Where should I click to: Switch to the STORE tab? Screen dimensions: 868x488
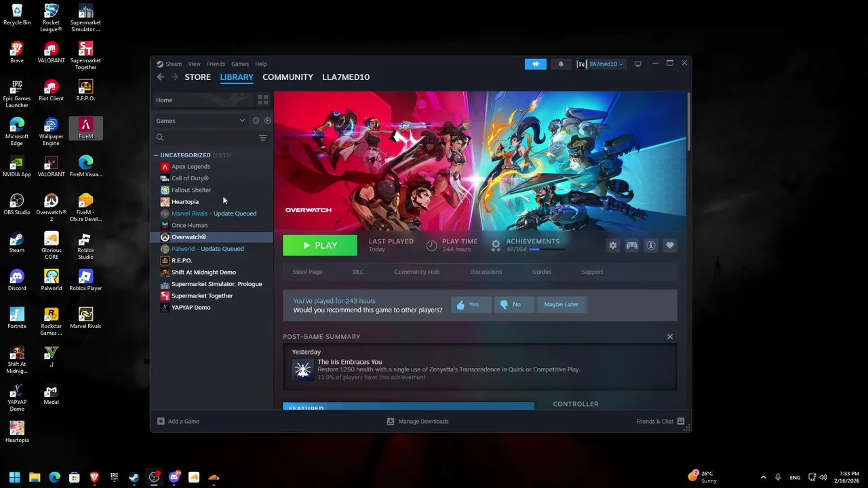pos(198,77)
